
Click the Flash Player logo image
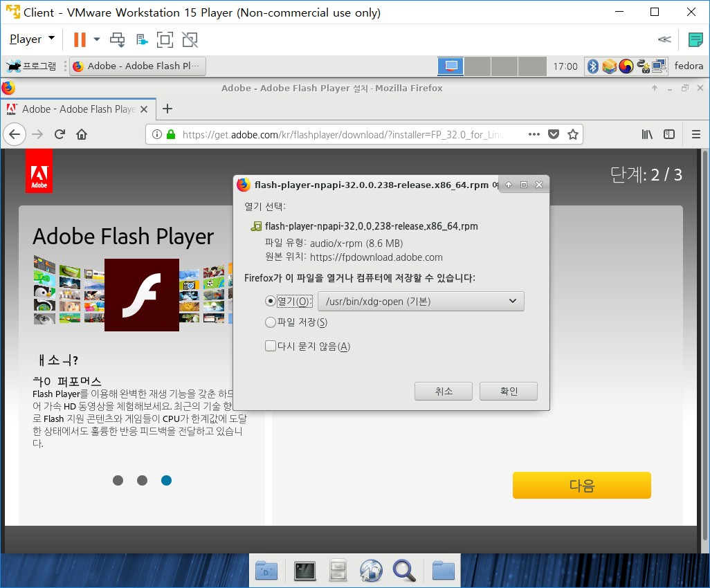pos(142,295)
